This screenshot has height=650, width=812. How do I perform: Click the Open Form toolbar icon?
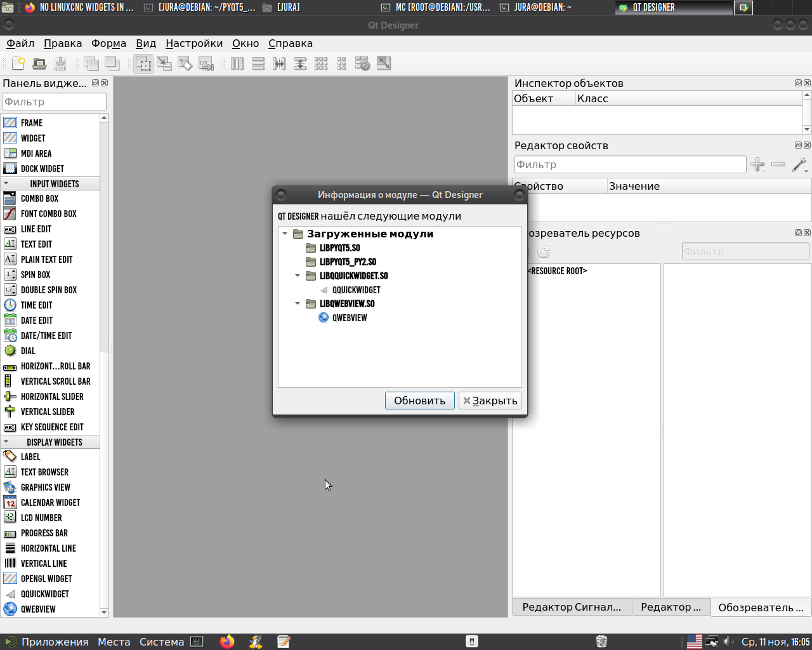(x=39, y=63)
